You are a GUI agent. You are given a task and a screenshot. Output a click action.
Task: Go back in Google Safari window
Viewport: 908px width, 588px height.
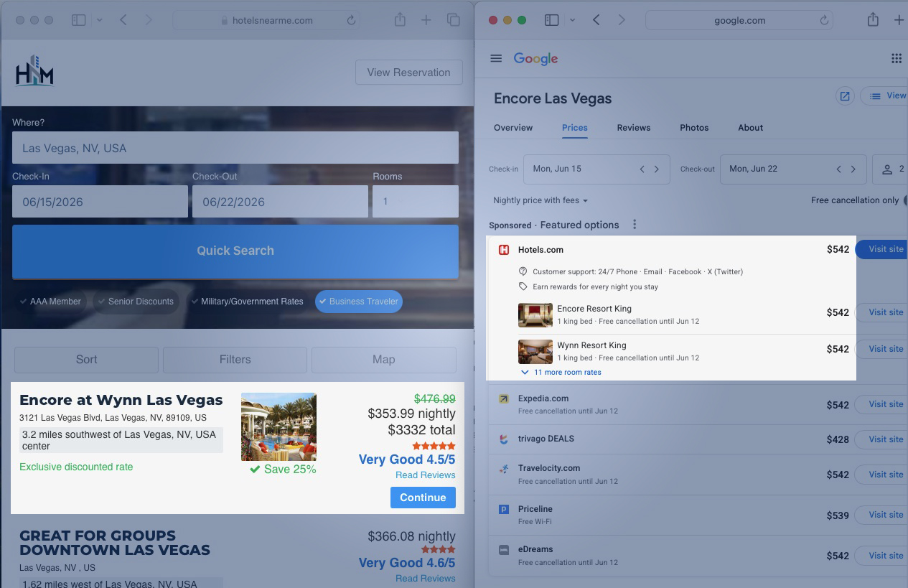pyautogui.click(x=596, y=20)
